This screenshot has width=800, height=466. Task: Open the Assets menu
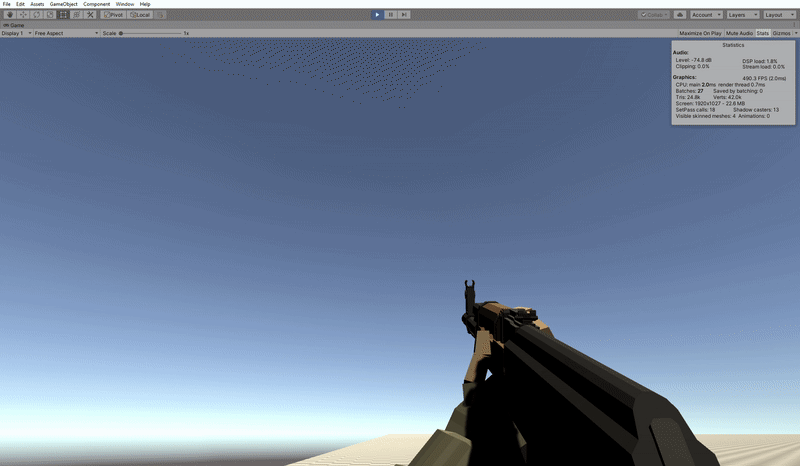37,4
